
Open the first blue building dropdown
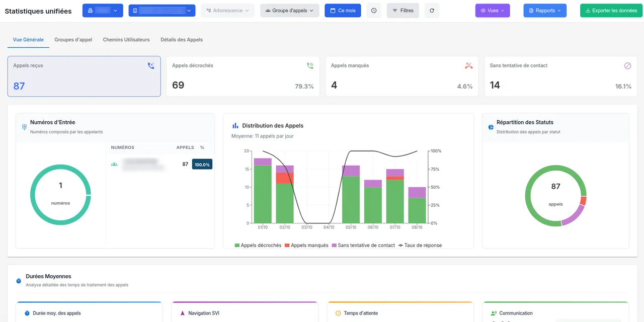(x=103, y=11)
